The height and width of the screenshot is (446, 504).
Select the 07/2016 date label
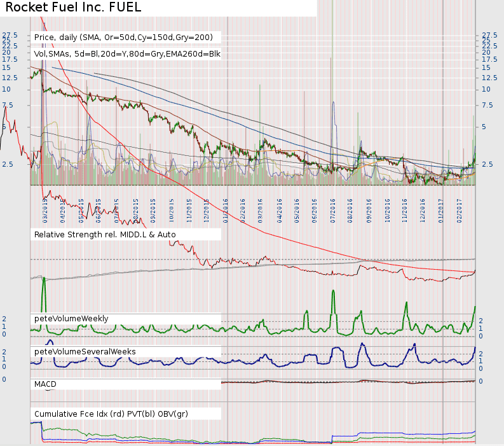[x=332, y=211]
